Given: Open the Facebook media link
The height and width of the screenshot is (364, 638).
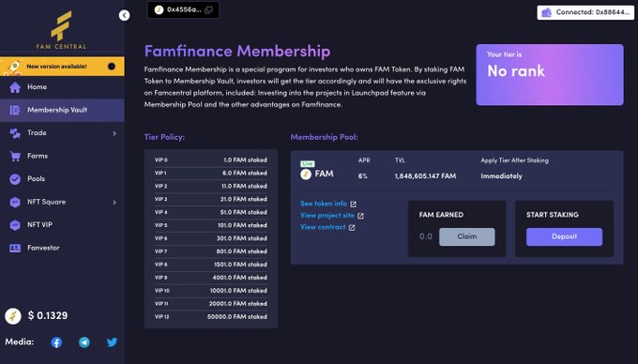Looking at the screenshot, I should tap(56, 342).
